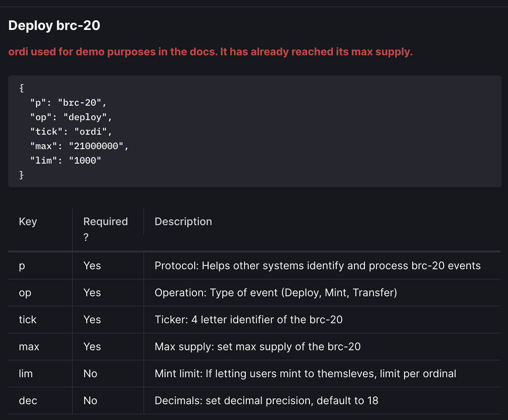
Task: Click the Description column header
Action: coord(183,222)
